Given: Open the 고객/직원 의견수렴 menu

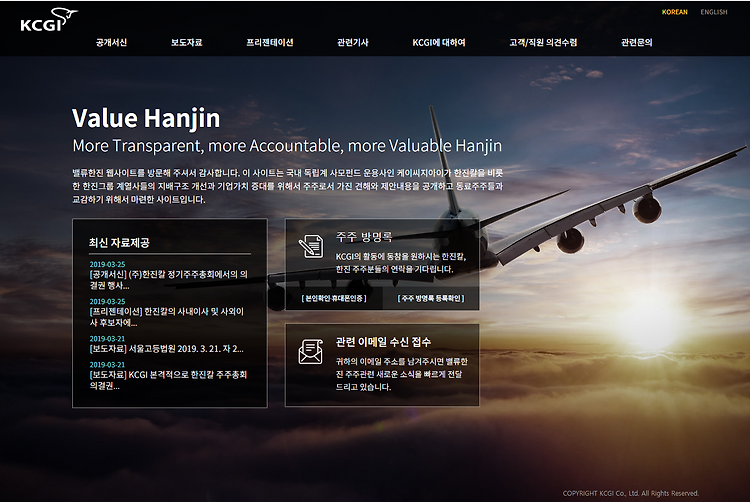Looking at the screenshot, I should pyautogui.click(x=543, y=43).
